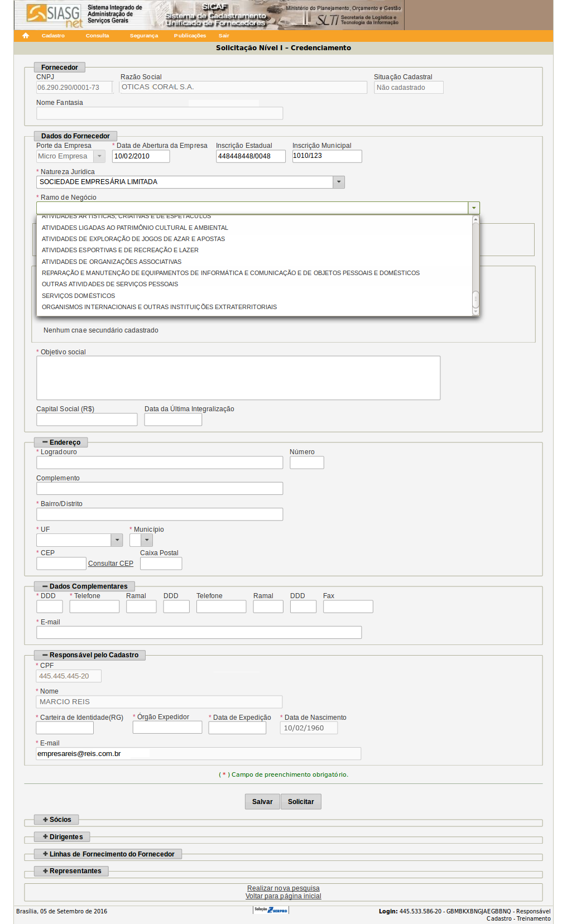
Task: Focus the CEP input field
Action: point(61,564)
